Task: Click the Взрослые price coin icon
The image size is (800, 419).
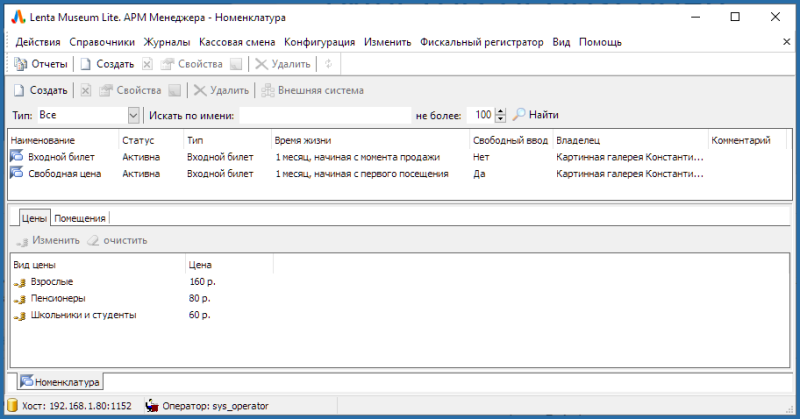Action: (19, 282)
